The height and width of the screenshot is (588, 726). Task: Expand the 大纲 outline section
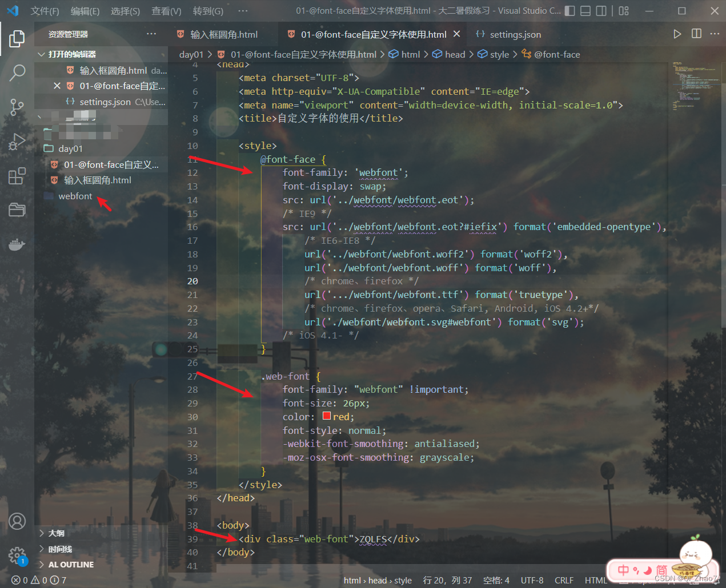tap(101, 533)
